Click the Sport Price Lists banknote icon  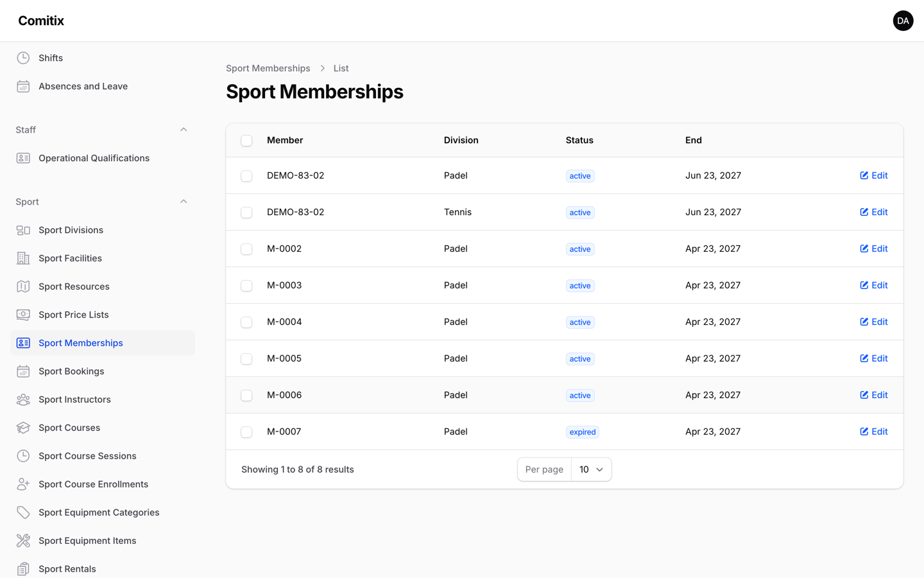[x=23, y=315]
